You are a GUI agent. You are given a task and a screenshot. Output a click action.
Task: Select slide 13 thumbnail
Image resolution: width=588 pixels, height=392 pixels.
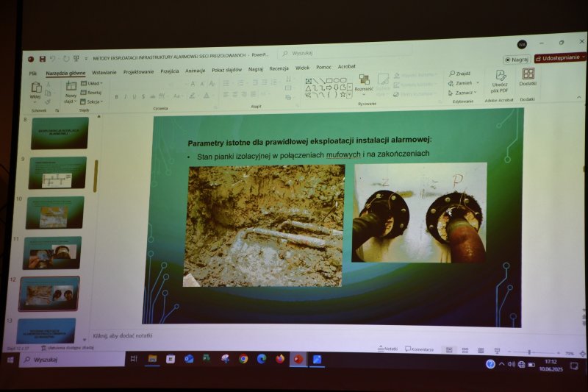pos(46,330)
